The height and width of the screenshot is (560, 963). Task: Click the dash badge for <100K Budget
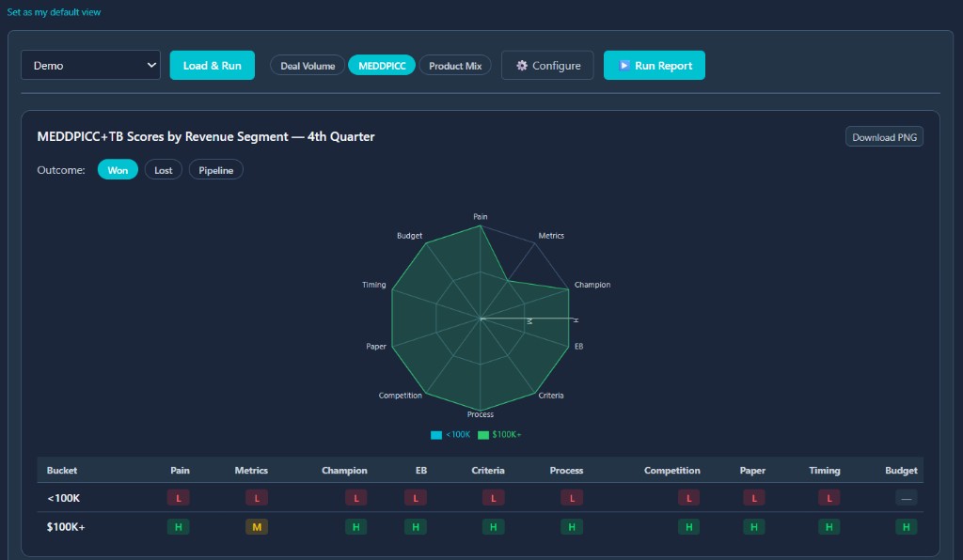906,498
